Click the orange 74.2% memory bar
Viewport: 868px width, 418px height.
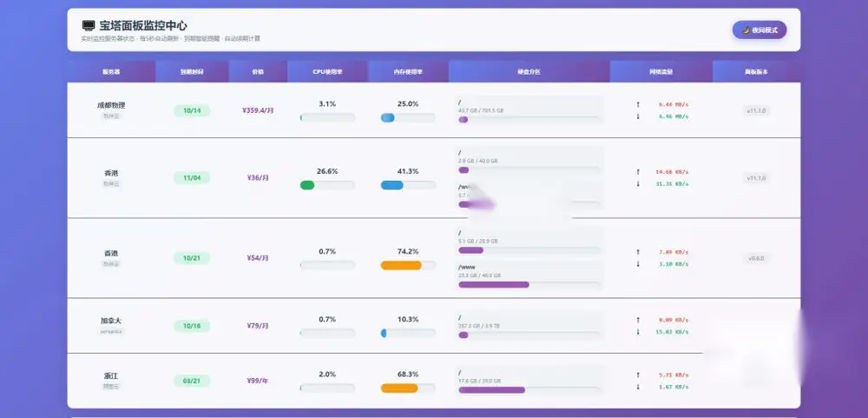tap(401, 266)
